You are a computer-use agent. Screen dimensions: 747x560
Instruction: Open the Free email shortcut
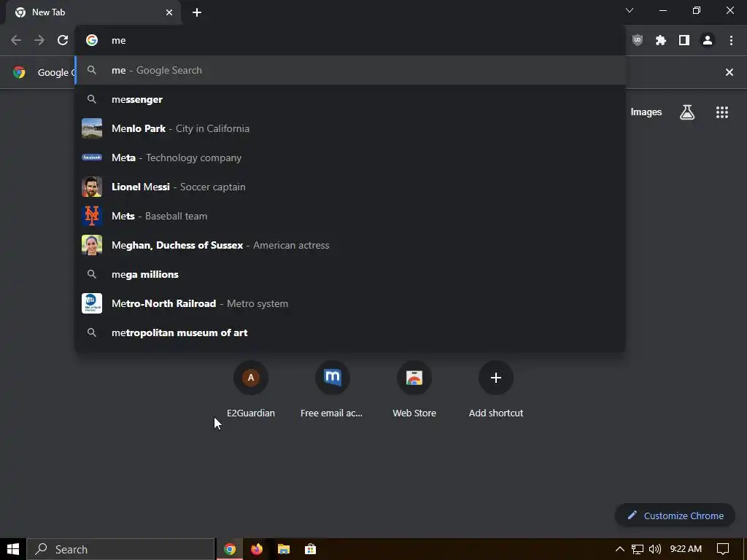(x=332, y=389)
